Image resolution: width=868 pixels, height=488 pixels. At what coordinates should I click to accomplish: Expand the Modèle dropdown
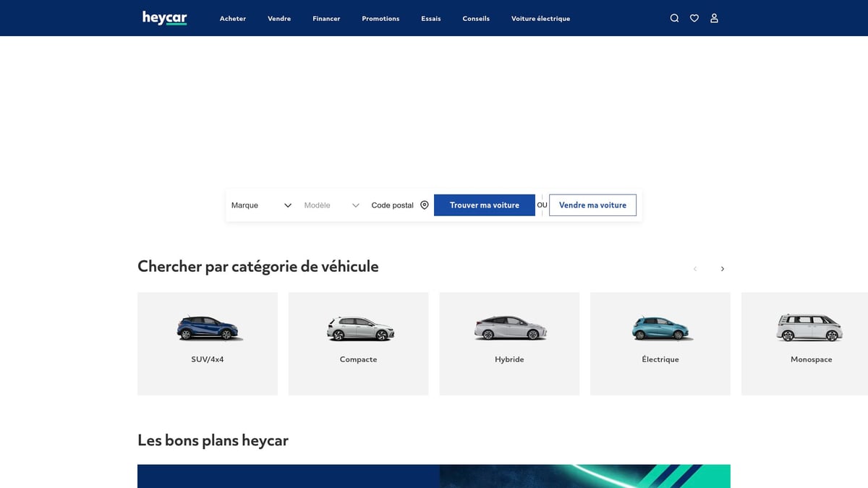pos(331,205)
